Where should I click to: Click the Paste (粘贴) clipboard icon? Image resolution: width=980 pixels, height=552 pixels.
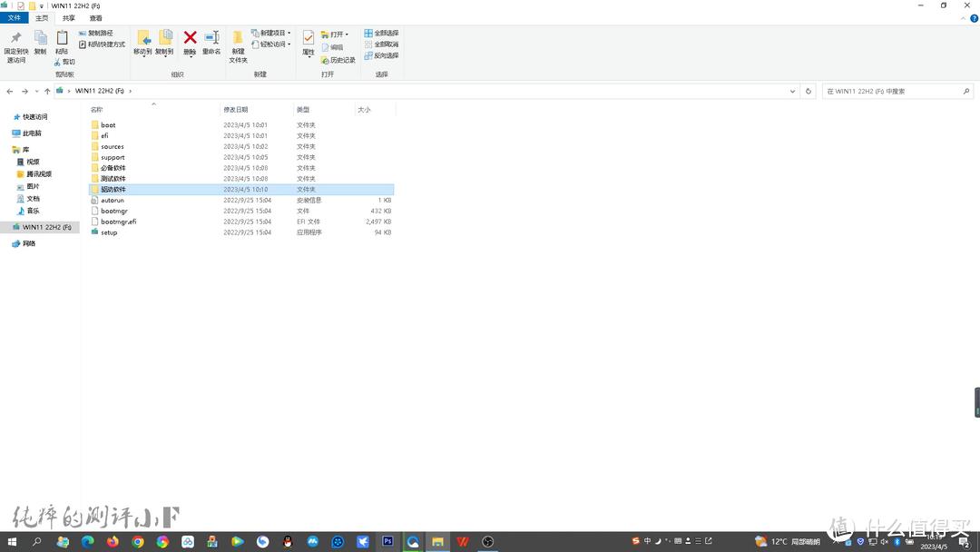(62, 41)
